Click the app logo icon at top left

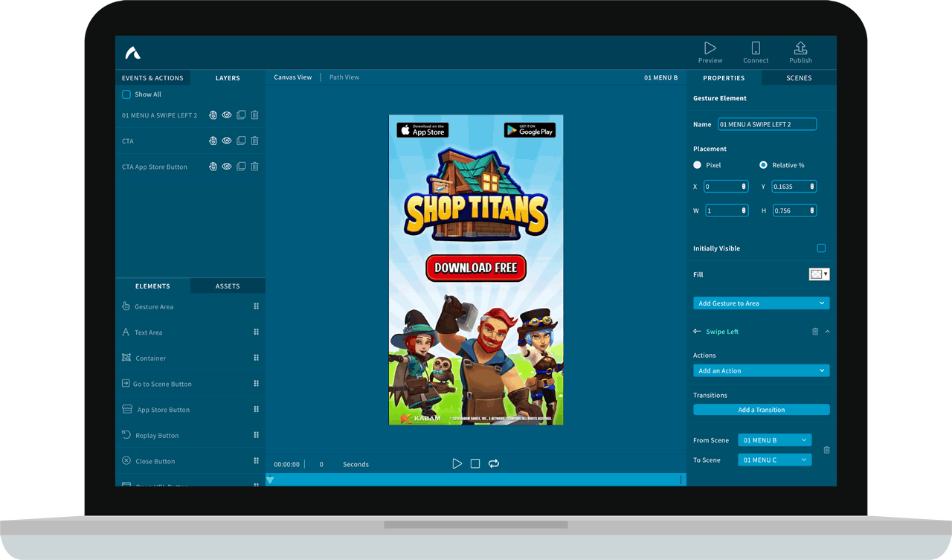132,53
